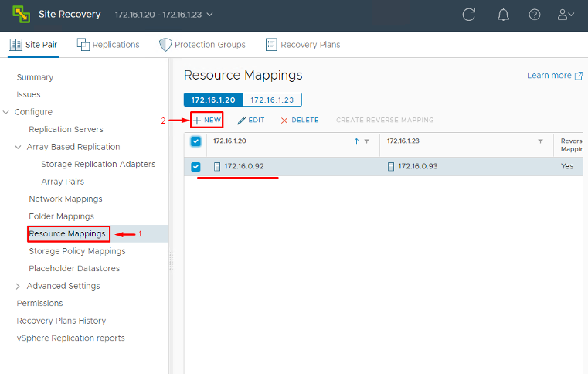The width and height of the screenshot is (588, 374).
Task: Uncheck the 172.16.0.92 row checkbox
Action: point(195,167)
